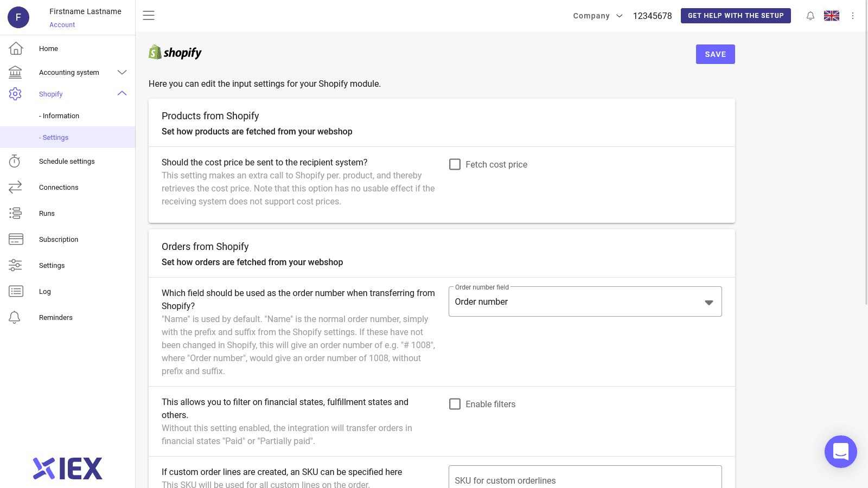Go to Shopify Information submenu item
The width and height of the screenshot is (868, 488).
(61, 116)
